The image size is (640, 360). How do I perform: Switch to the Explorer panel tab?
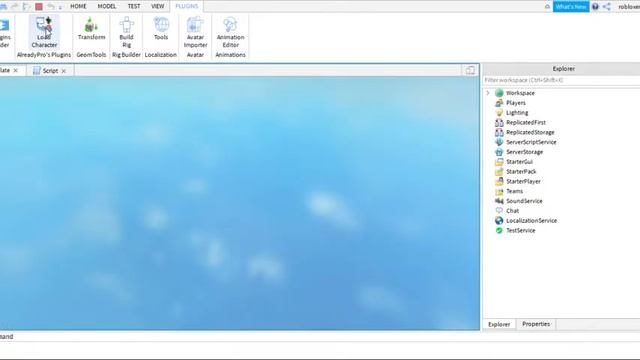(x=499, y=324)
